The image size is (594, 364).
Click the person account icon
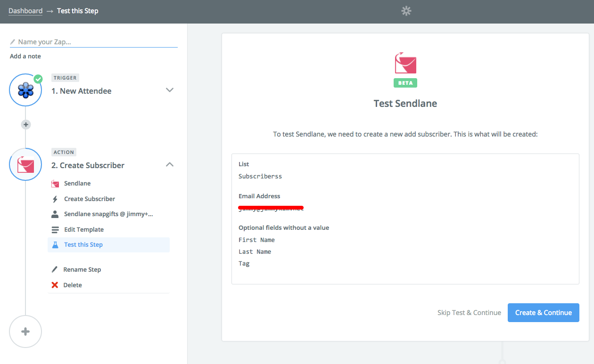pyautogui.click(x=55, y=214)
